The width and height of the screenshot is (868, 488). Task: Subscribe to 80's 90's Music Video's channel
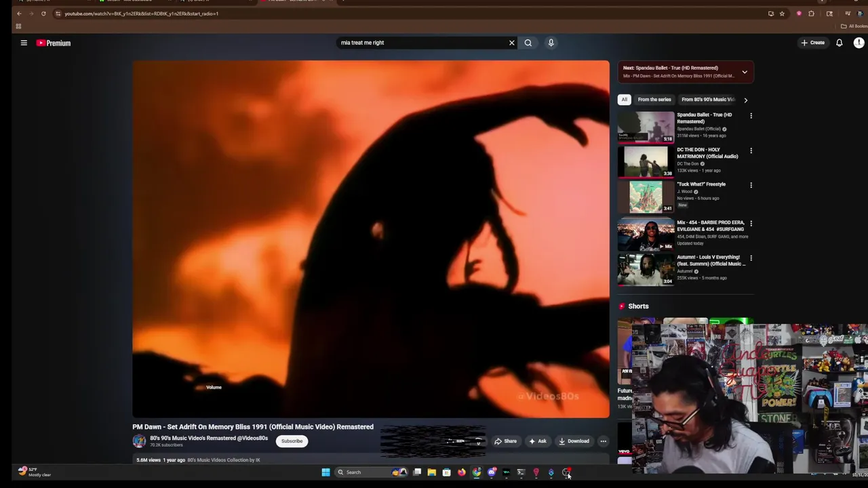[292, 441]
